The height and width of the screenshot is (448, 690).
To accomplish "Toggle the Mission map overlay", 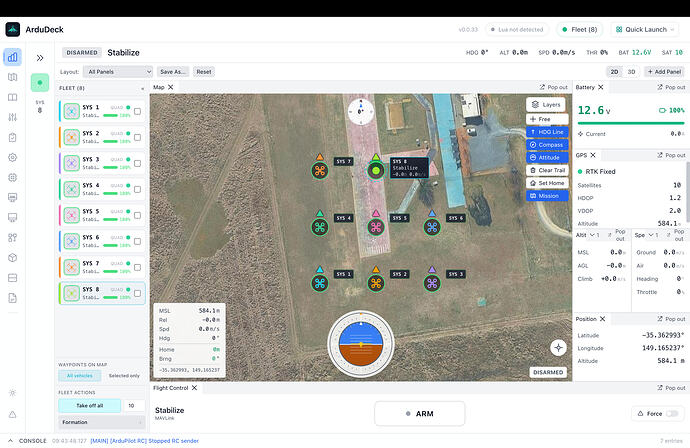I will [x=547, y=196].
